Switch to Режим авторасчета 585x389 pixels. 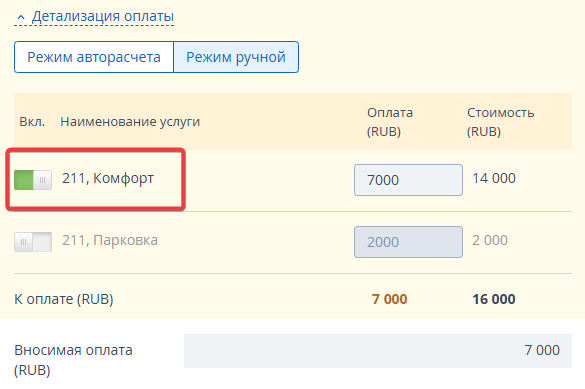coord(94,57)
